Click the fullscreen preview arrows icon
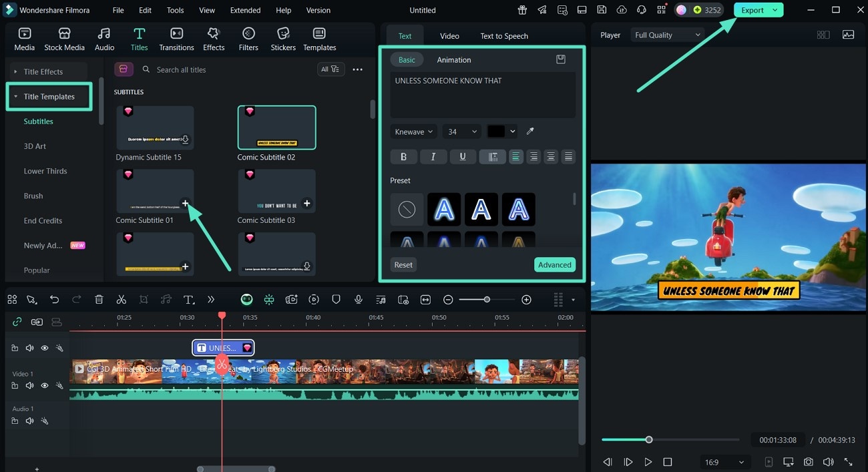Viewport: 868px width, 472px height. coord(849,462)
